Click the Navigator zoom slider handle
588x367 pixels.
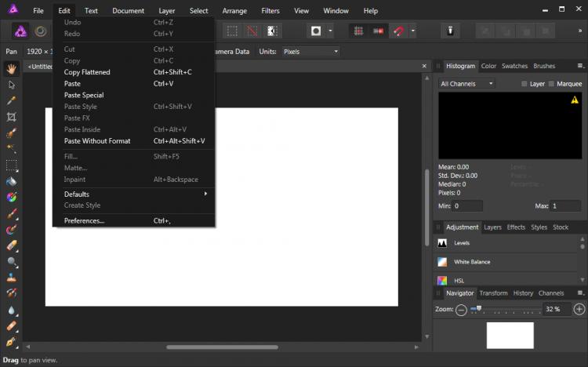click(x=479, y=309)
